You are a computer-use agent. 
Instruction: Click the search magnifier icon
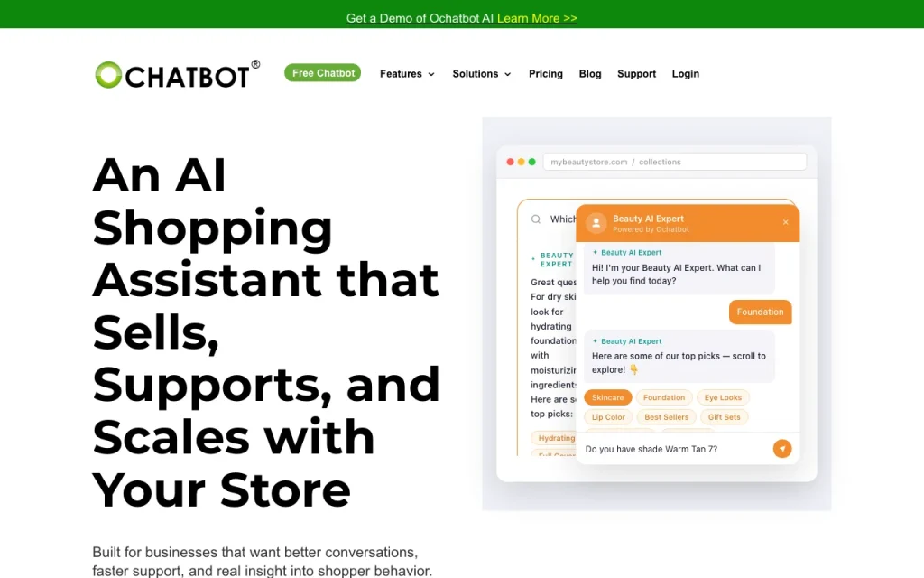[536, 219]
